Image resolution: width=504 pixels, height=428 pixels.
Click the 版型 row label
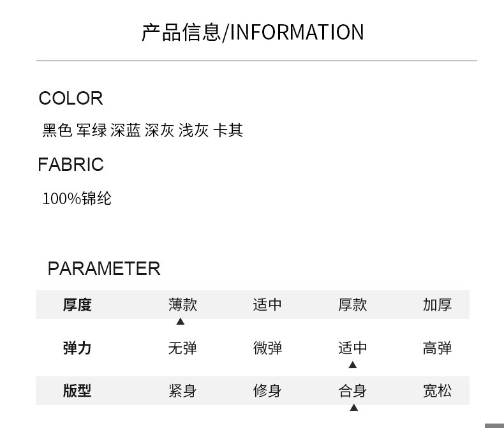77,391
